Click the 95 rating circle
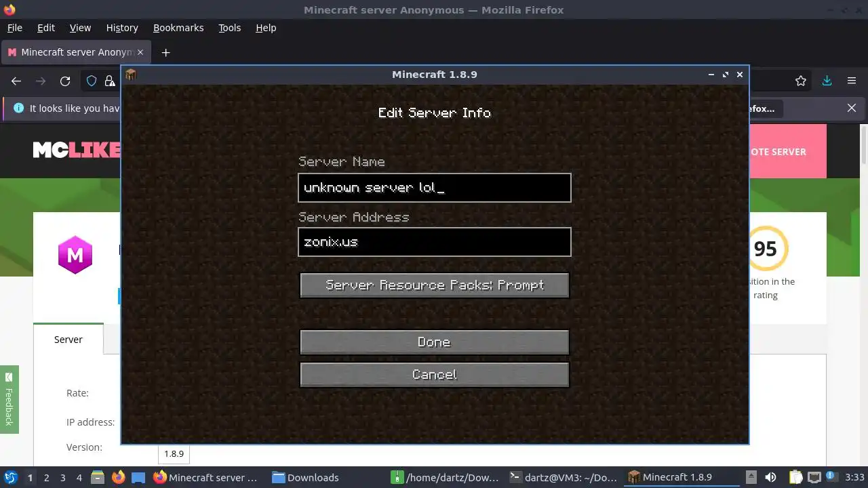 (x=765, y=249)
